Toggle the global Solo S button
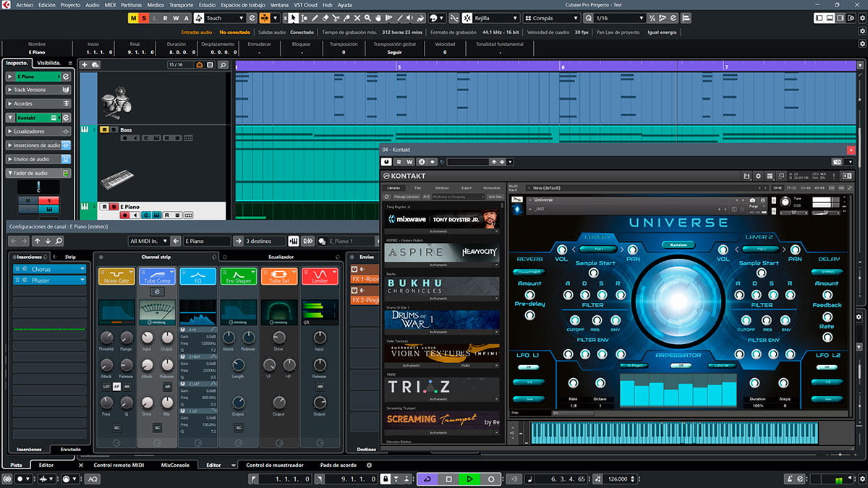Image resolution: width=868 pixels, height=488 pixels. (x=145, y=18)
